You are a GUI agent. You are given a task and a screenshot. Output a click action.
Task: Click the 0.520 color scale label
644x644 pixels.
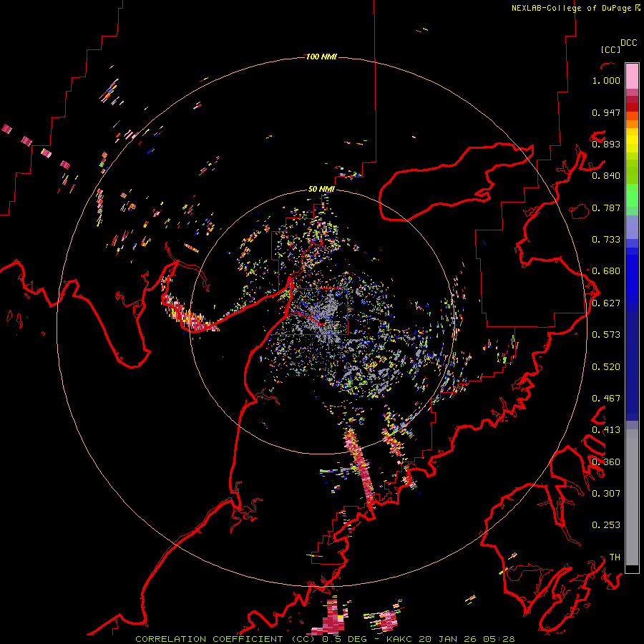point(606,367)
